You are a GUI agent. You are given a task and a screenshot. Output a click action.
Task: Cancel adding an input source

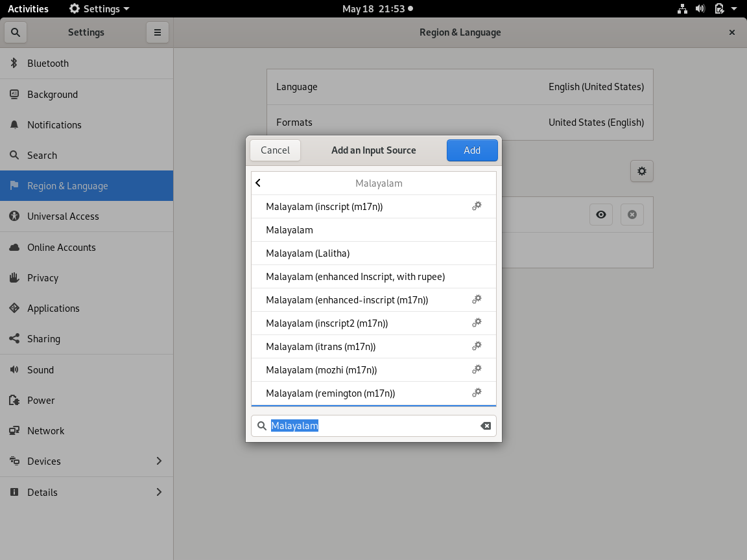275,150
